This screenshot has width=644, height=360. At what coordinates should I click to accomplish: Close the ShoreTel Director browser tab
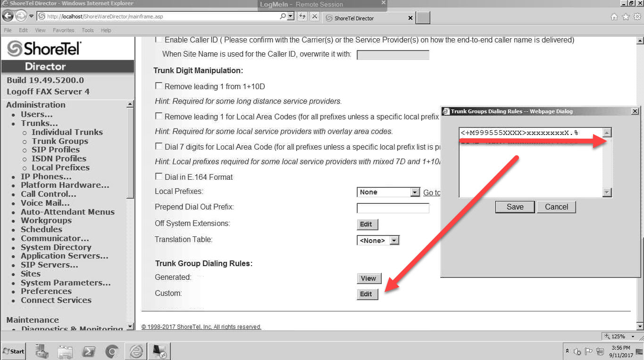coord(410,18)
